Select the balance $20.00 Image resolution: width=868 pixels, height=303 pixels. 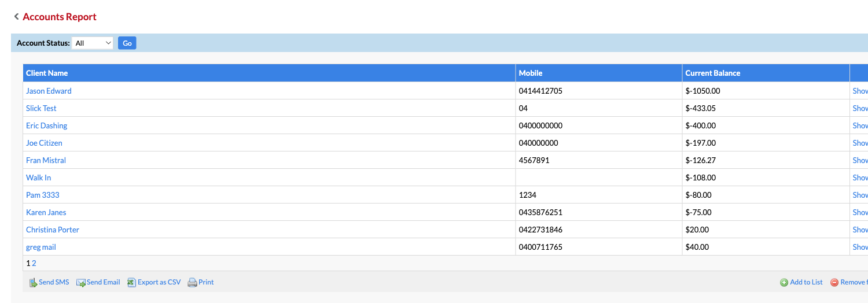coord(697,230)
